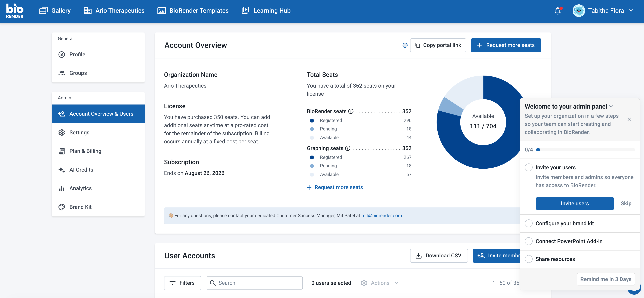Click the Analytics bar chart icon
The image size is (644, 298).
point(62,188)
